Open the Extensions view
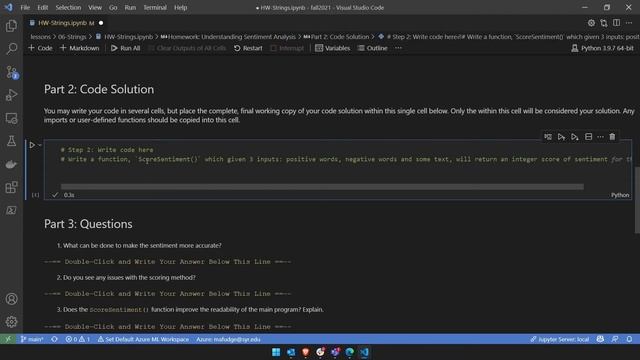The image size is (640, 360). [11, 187]
